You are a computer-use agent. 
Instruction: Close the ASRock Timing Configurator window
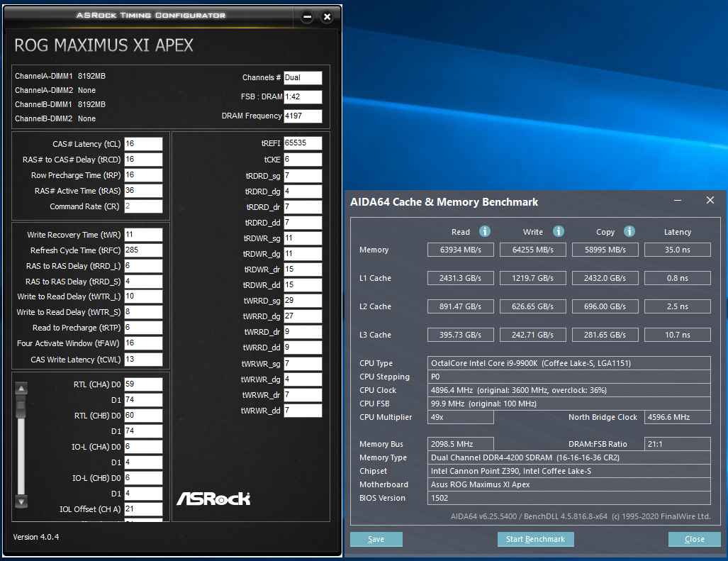click(x=327, y=17)
